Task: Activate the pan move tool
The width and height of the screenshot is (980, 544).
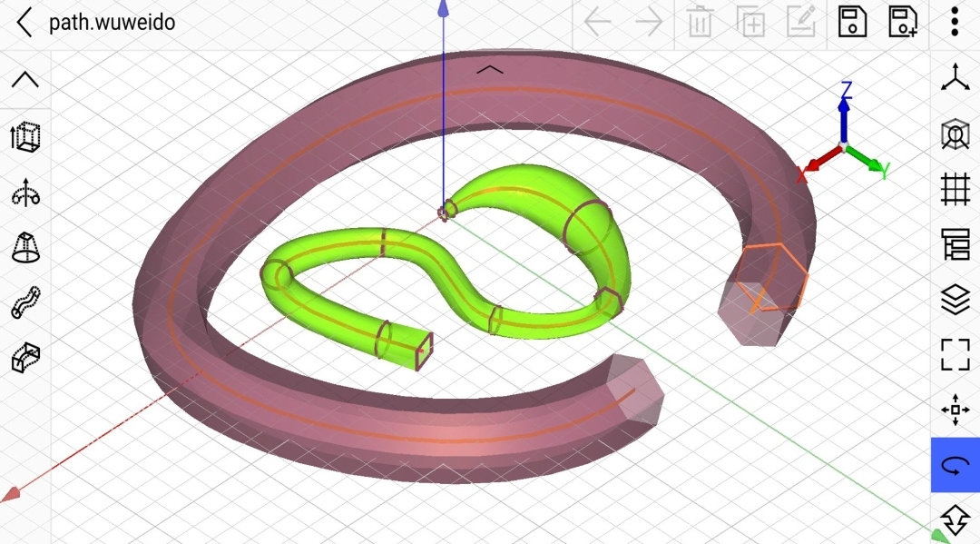Action: click(x=955, y=410)
